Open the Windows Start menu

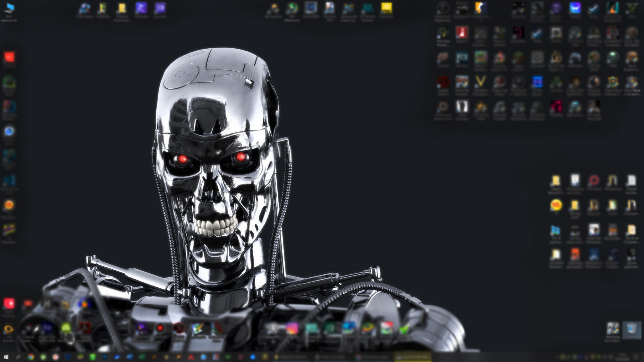coord(6,357)
